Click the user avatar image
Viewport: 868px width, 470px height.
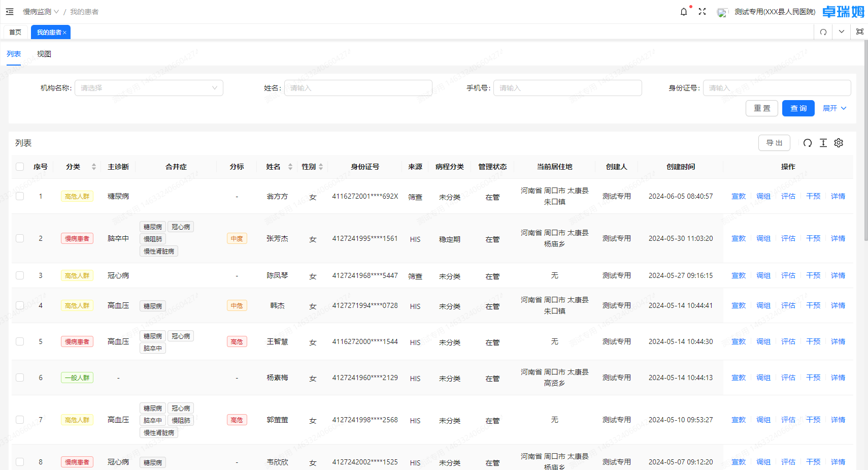pyautogui.click(x=722, y=12)
